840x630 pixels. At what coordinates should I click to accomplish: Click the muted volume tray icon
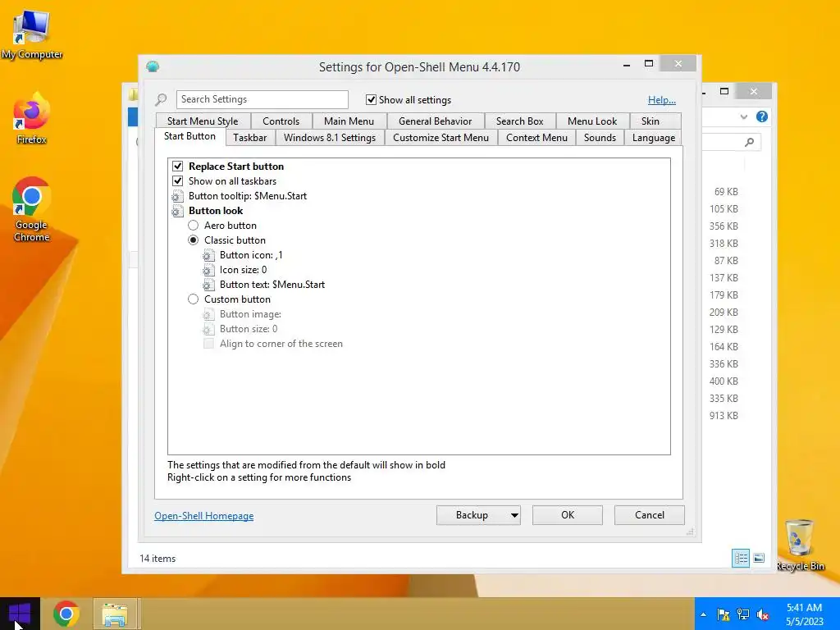[x=763, y=614]
